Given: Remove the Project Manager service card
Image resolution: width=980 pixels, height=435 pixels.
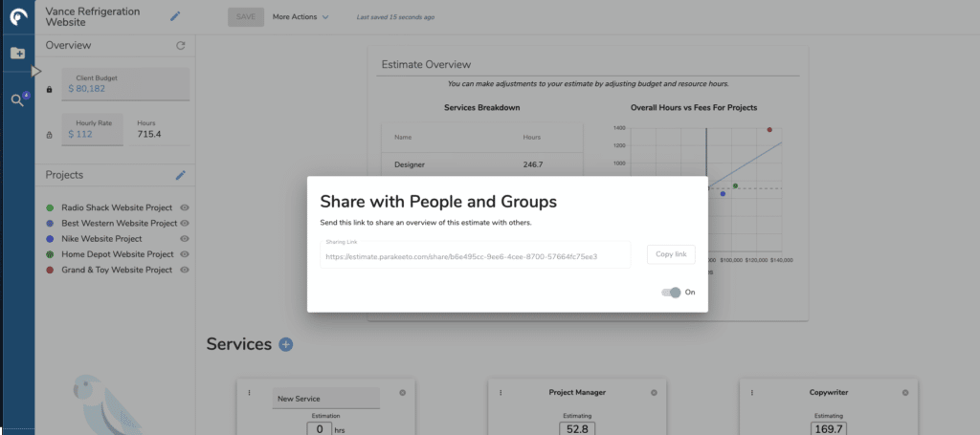Looking at the screenshot, I should [x=654, y=392].
